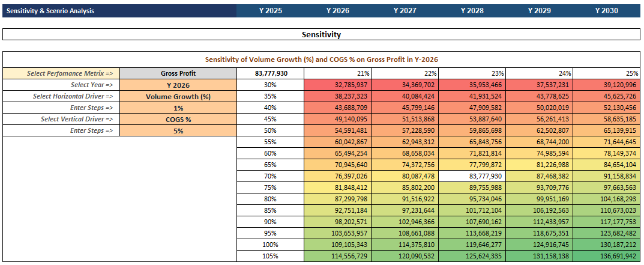The width and height of the screenshot is (644, 265).
Task: Click the 1% horizontal steps input cell
Action: pyautogui.click(x=178, y=108)
